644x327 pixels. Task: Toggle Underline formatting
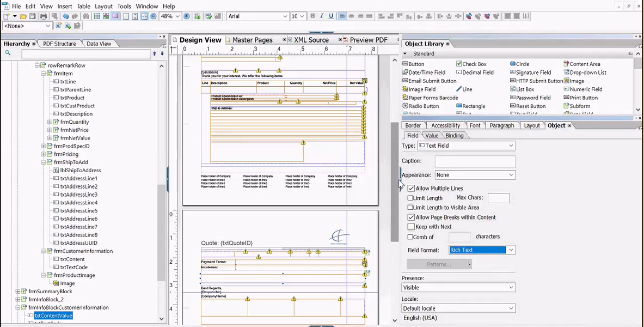(331, 16)
